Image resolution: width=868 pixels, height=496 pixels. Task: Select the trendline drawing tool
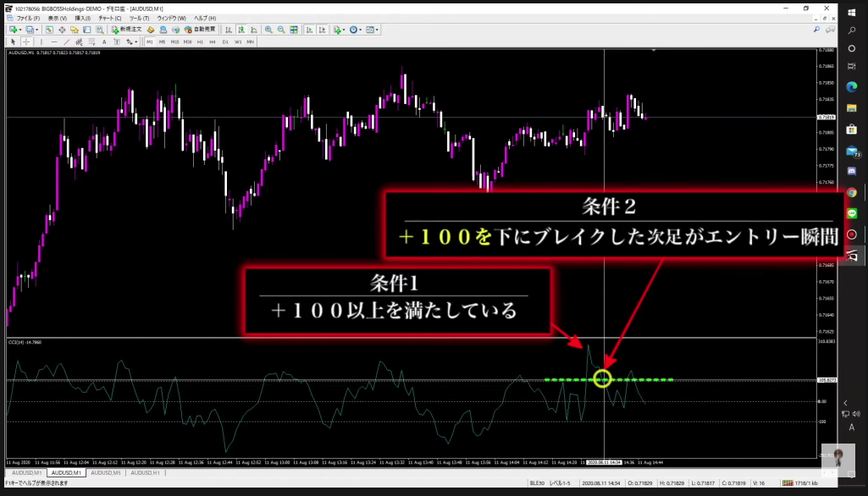coord(66,42)
